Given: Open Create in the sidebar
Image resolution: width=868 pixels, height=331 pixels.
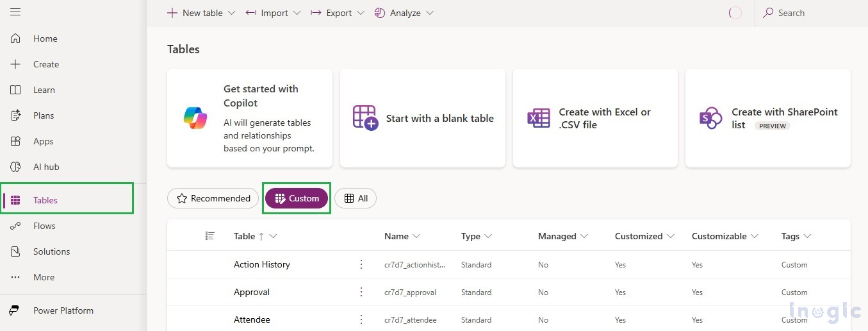Looking at the screenshot, I should (x=46, y=64).
